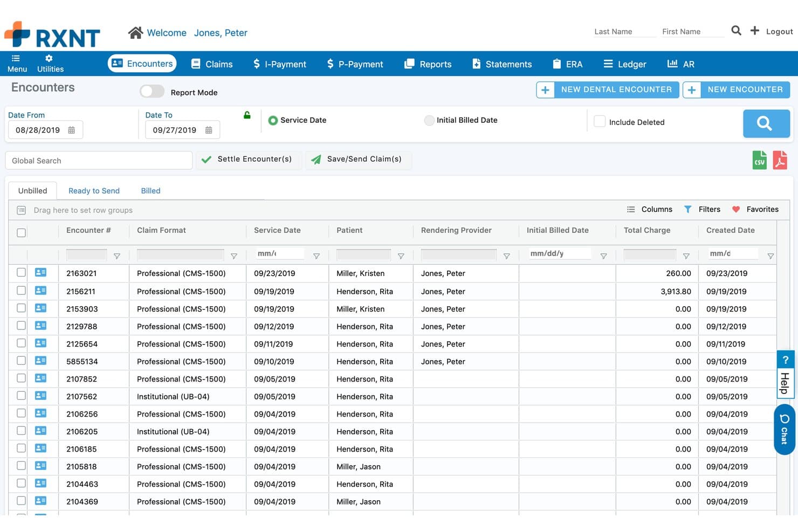Open the Initial Billed Date filter funnel
Image resolution: width=798 pixels, height=532 pixels.
603,256
